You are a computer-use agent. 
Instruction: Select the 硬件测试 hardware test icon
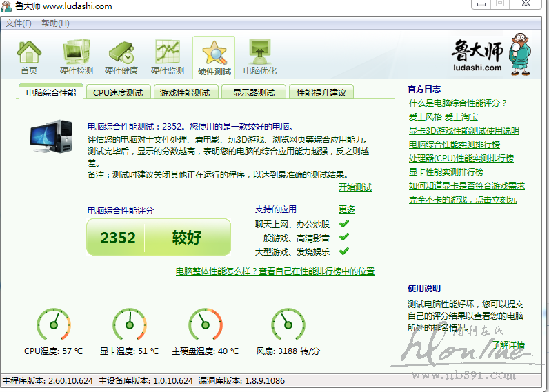pyautogui.click(x=214, y=56)
